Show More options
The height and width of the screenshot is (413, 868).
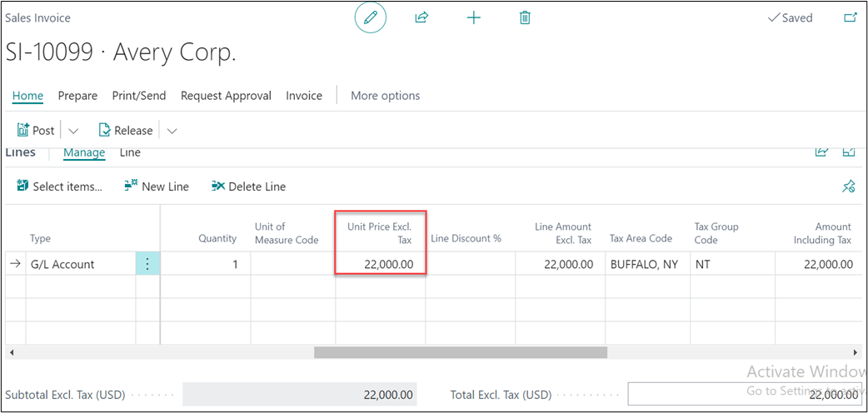[385, 96]
